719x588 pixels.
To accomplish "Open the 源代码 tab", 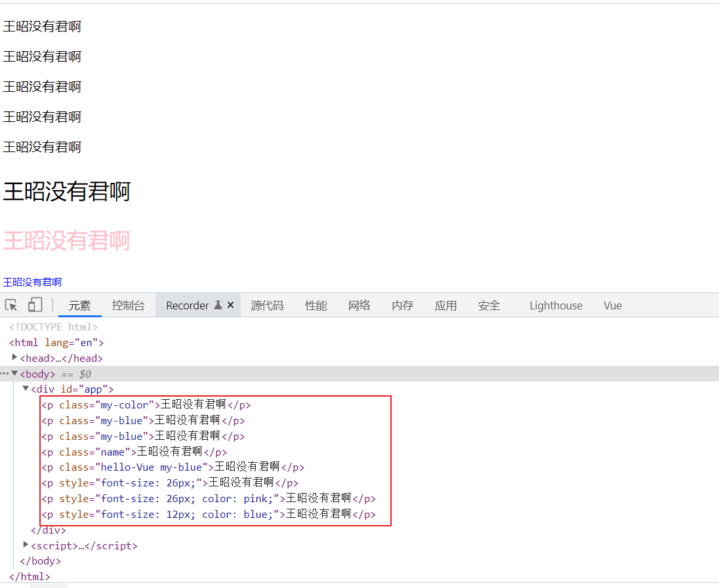I will click(267, 305).
